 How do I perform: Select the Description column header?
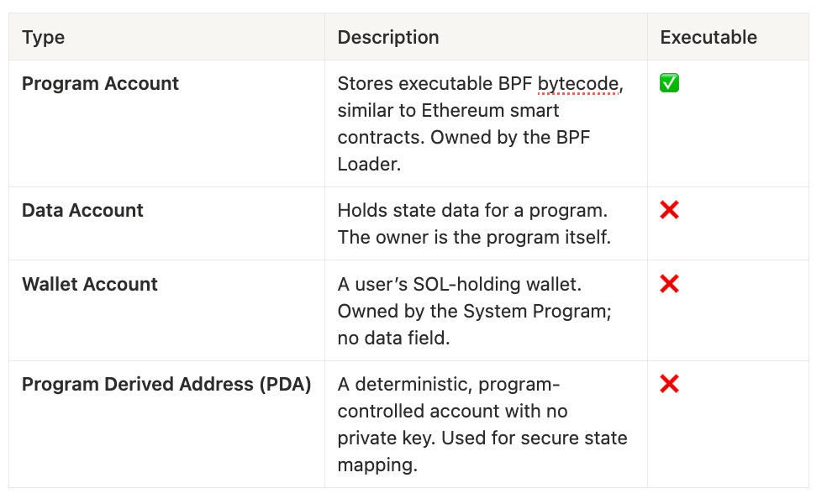[387, 37]
